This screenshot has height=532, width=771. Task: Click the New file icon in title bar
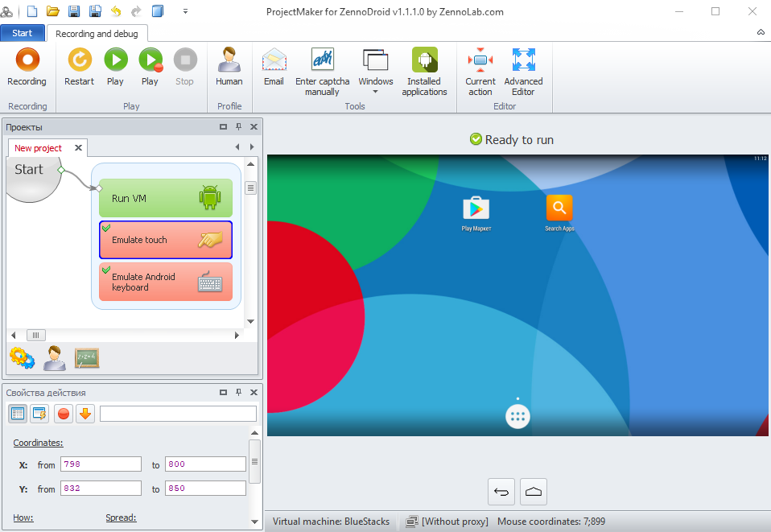[32, 10]
